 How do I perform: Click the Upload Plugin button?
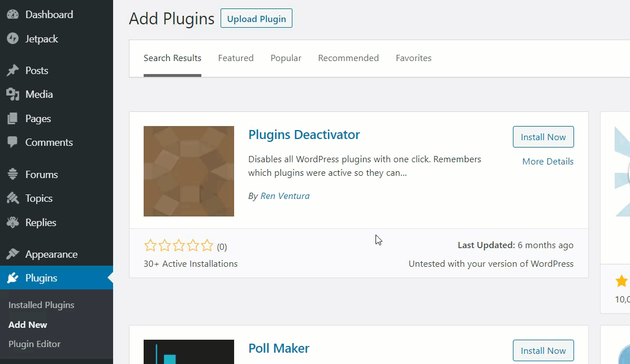tap(256, 19)
